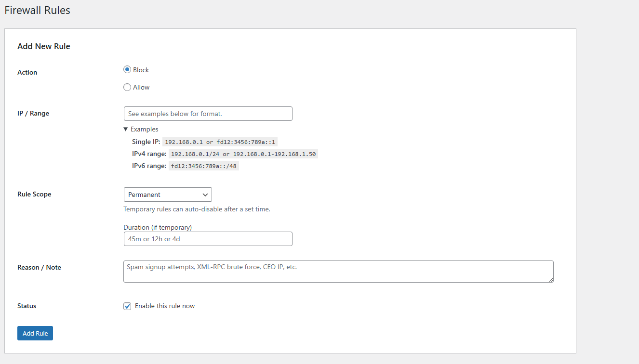Image resolution: width=639 pixels, height=364 pixels.
Task: Click the Duration if temporary label
Action: tap(158, 227)
